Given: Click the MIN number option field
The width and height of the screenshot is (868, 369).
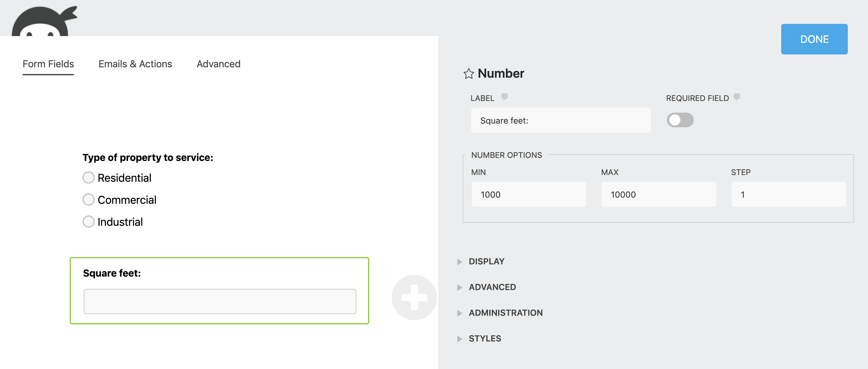Looking at the screenshot, I should tap(528, 194).
